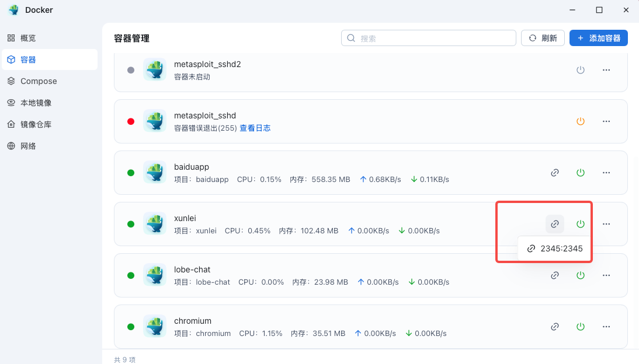Click the link icon for xunlei
The image size is (639, 364).
coord(555,224)
